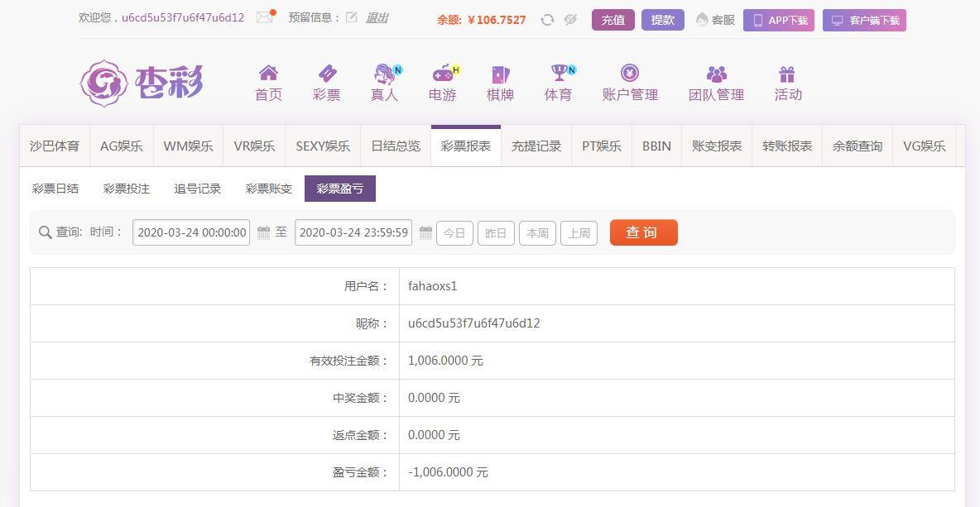Click the 充值 recharge button
980x507 pixels.
pos(613,20)
